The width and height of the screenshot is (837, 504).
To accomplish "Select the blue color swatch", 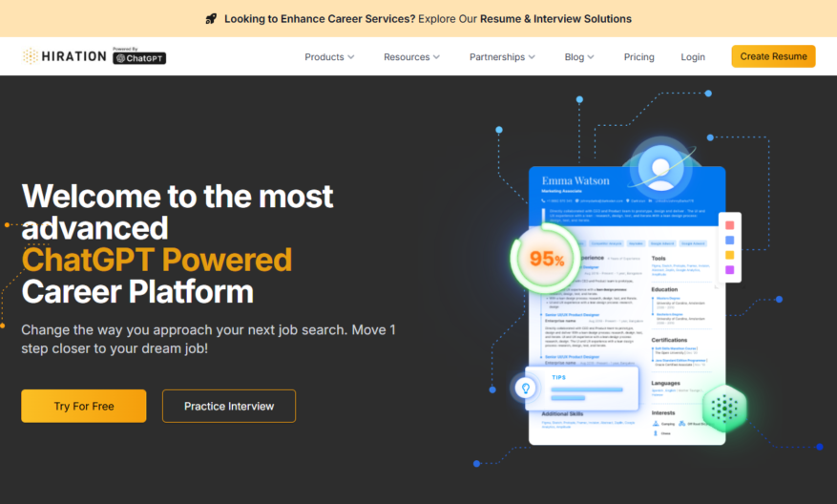I will click(x=730, y=241).
